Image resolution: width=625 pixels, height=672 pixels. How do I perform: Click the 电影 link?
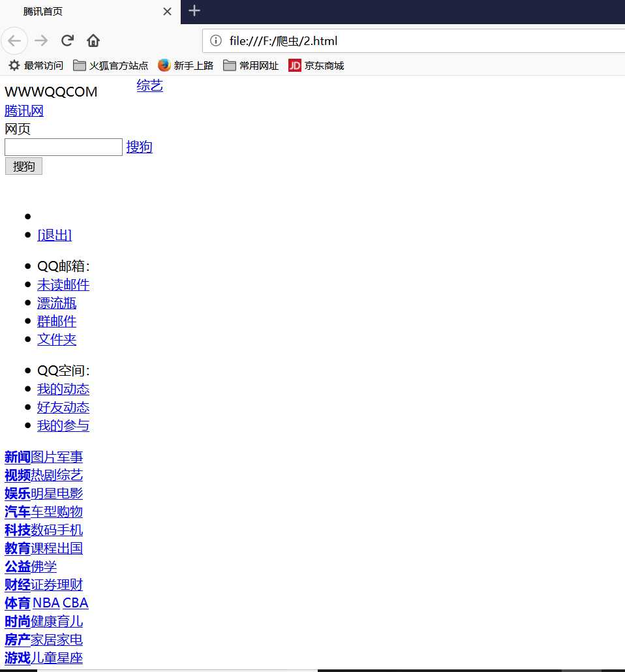click(x=70, y=493)
